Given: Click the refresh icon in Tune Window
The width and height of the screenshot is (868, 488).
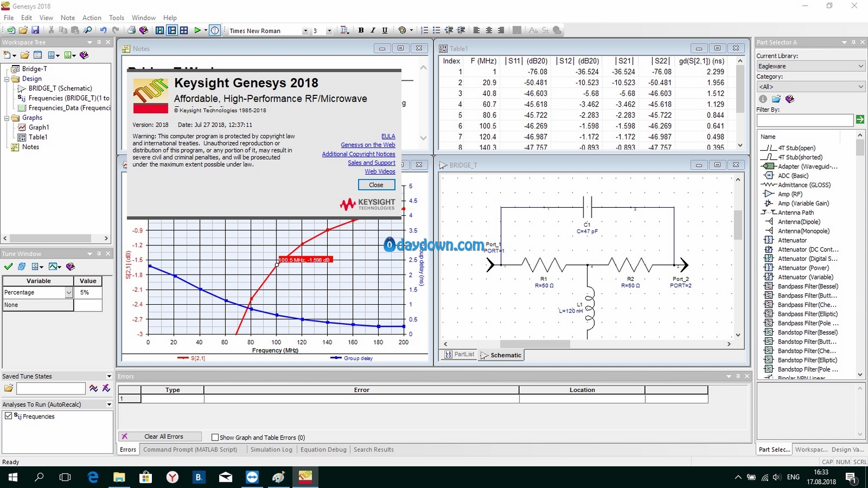Looking at the screenshot, I should pos(22,267).
